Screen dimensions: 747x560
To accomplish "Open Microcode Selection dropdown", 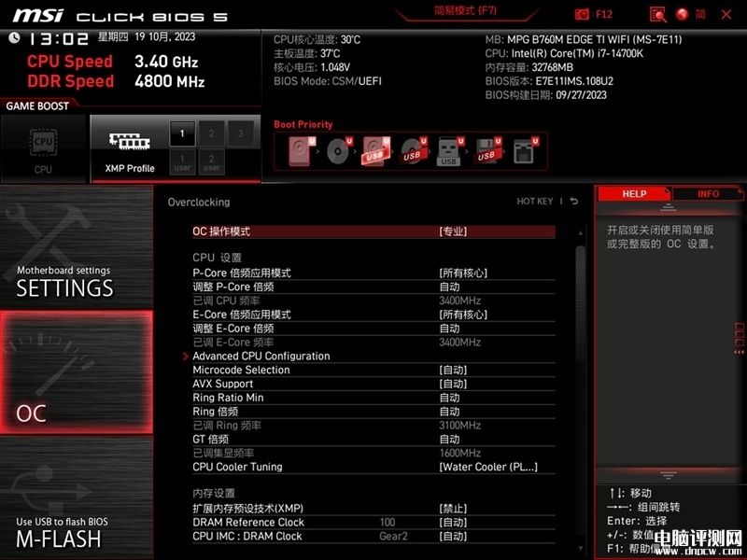I will (x=373, y=370).
